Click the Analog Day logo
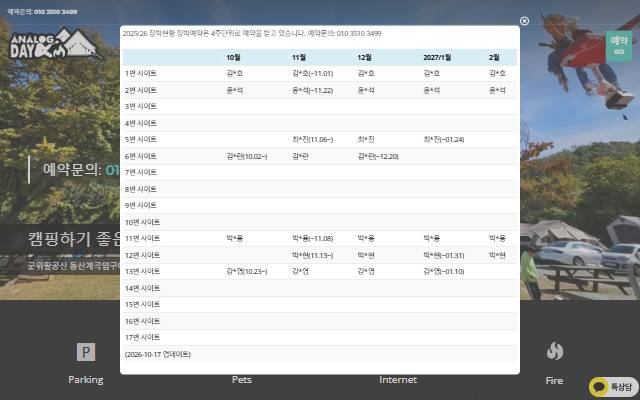640x400 pixels. pyautogui.click(x=56, y=44)
